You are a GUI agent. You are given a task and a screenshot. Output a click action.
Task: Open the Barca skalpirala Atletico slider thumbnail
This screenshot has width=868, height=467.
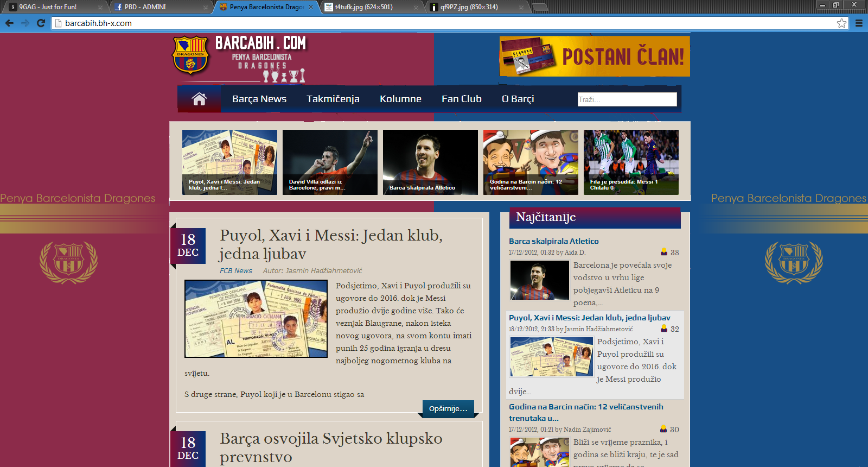pos(430,162)
